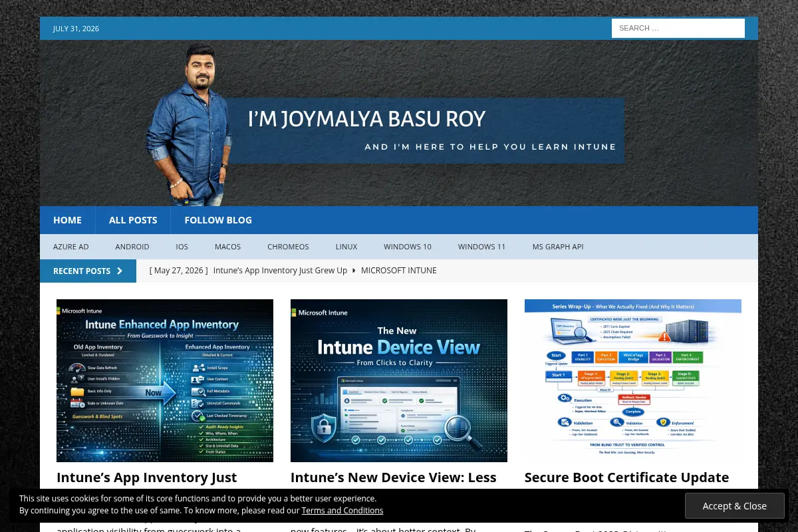Viewport: 798px width, 532px height.
Task: Select the MS GRAPH API category
Action: (558, 247)
